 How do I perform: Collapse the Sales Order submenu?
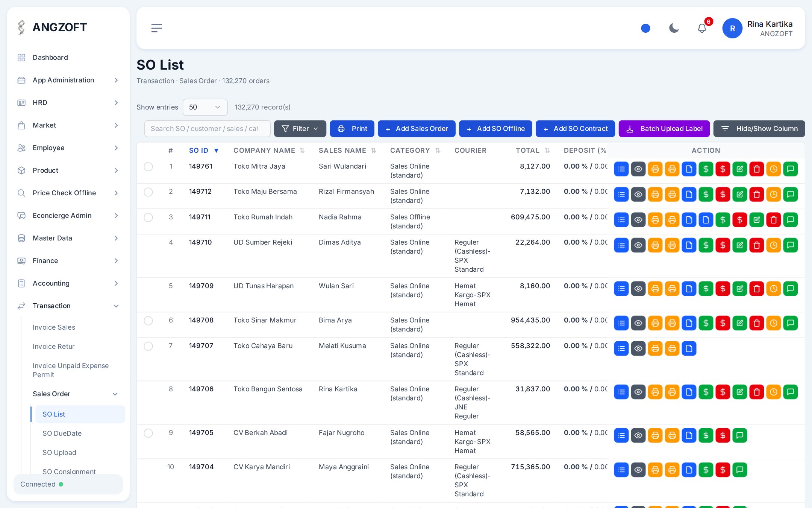(x=75, y=394)
